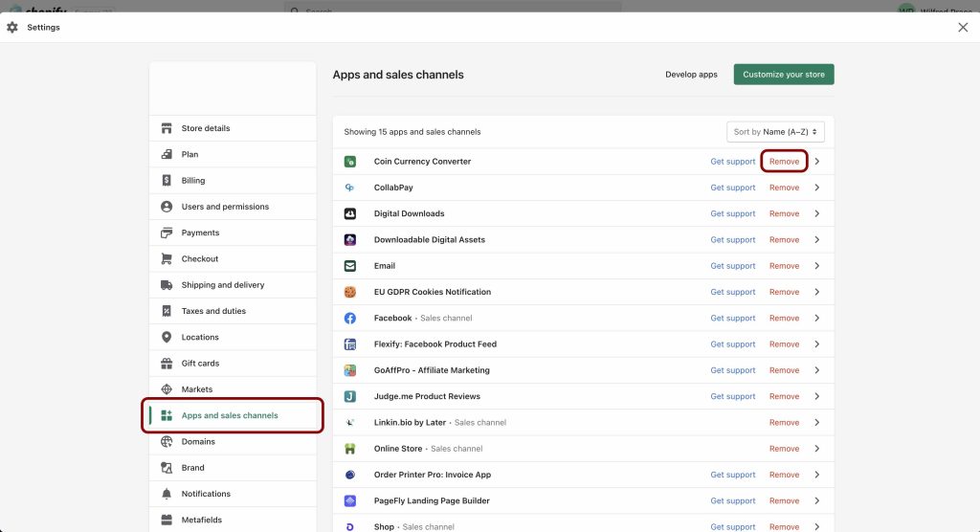Click the Coin Currency Converter app icon

tap(350, 162)
